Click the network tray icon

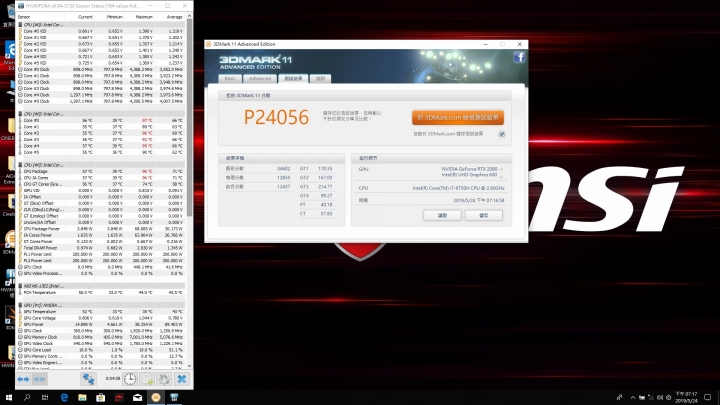click(651, 398)
